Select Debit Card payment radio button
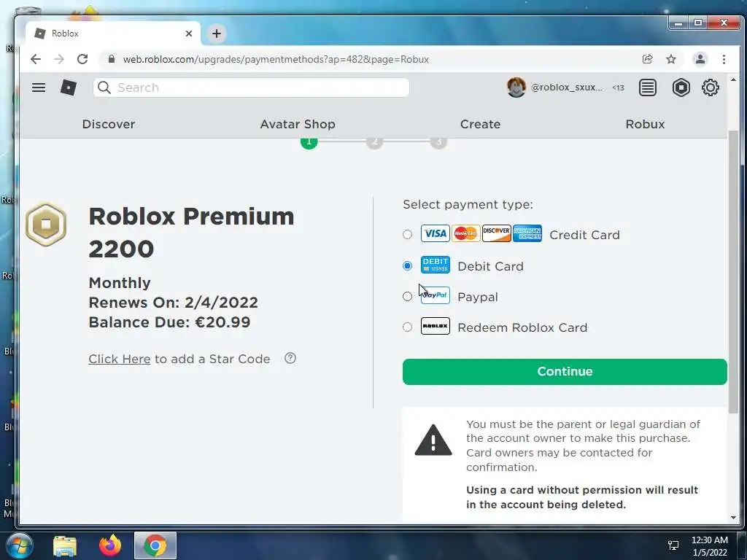This screenshot has height=560, width=747. pyautogui.click(x=407, y=265)
